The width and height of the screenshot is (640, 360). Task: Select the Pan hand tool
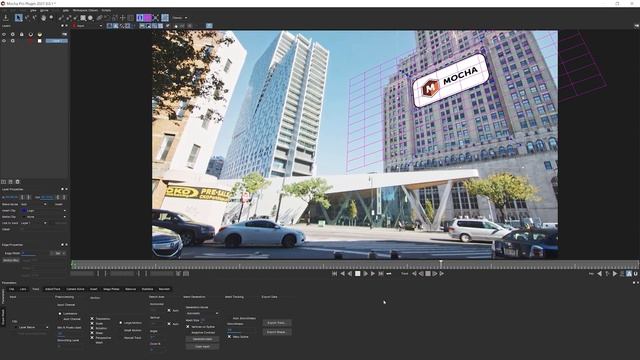coord(44,18)
